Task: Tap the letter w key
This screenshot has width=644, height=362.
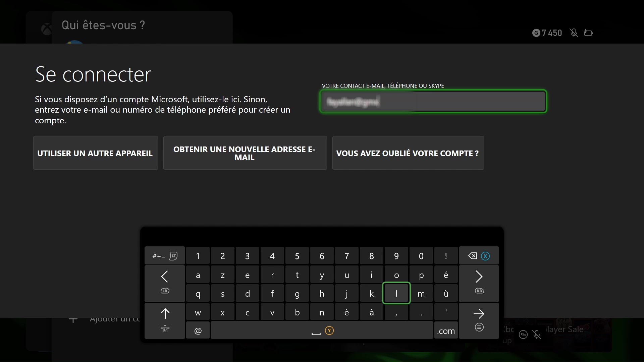Action: pyautogui.click(x=198, y=312)
